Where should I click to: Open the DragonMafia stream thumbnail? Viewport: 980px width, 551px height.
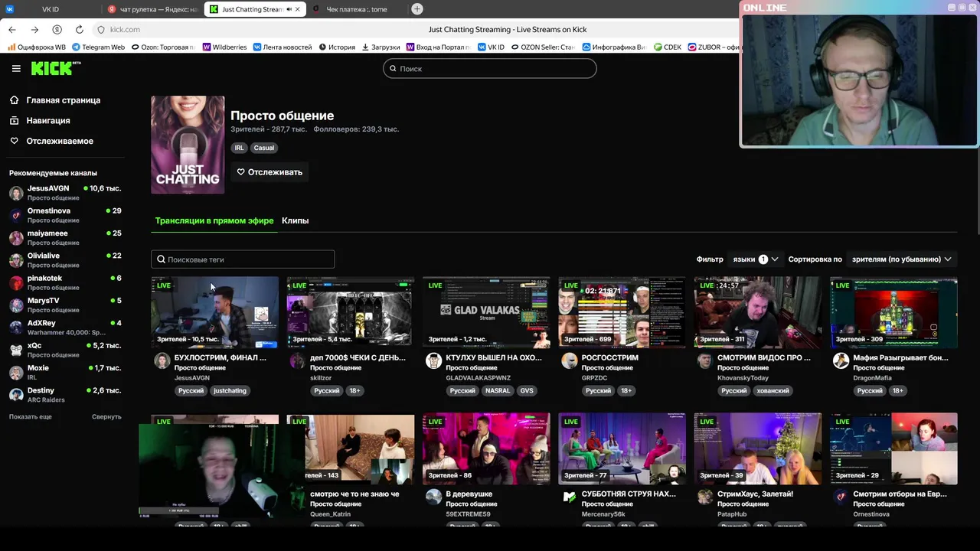click(x=893, y=312)
